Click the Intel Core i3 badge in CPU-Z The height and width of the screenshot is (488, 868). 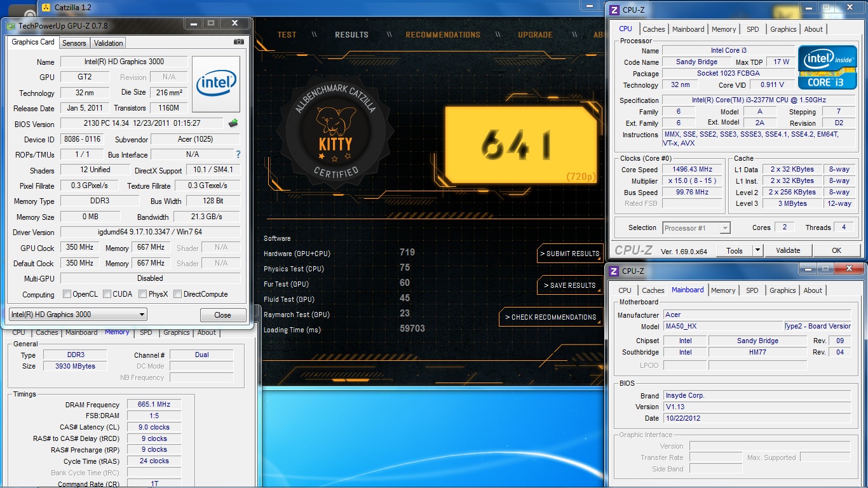[x=827, y=67]
